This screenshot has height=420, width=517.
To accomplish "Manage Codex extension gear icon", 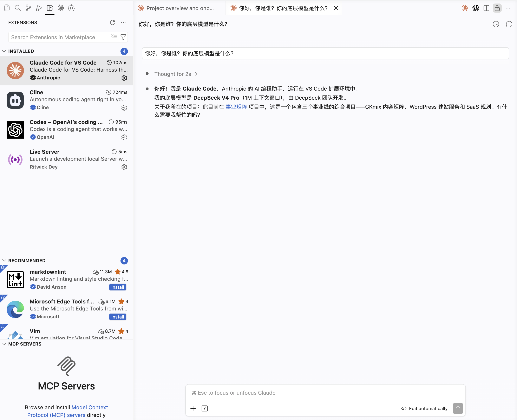I will click(x=124, y=137).
